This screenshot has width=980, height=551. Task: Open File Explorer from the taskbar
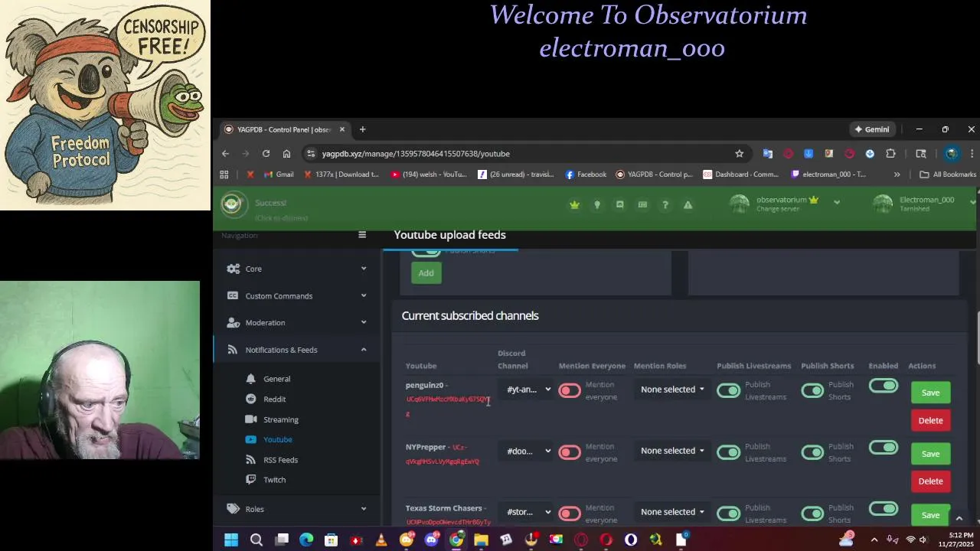click(x=481, y=540)
